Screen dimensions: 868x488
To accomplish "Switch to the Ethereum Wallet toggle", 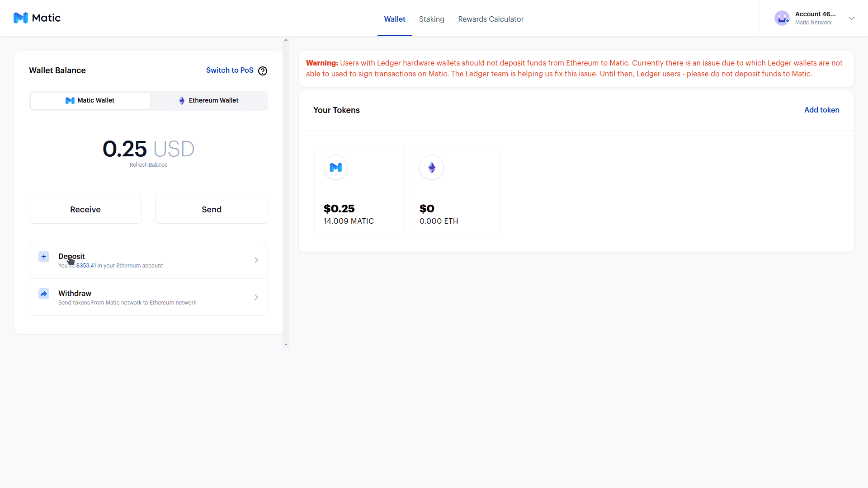I will [x=209, y=100].
